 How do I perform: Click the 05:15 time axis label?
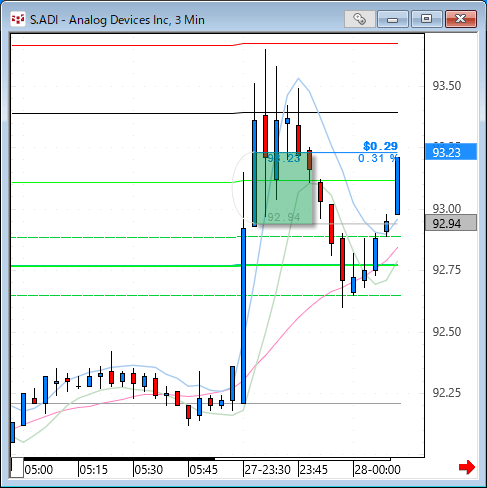tap(94, 470)
